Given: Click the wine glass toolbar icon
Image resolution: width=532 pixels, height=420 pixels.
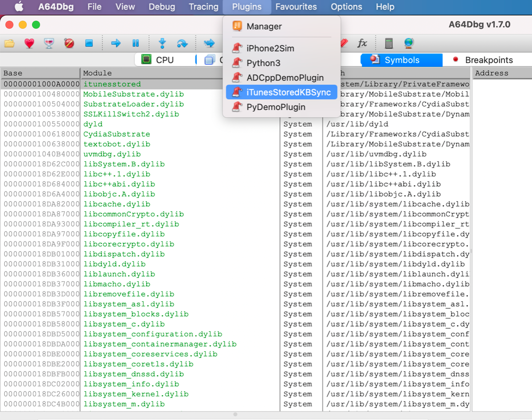Looking at the screenshot, I should [49, 43].
